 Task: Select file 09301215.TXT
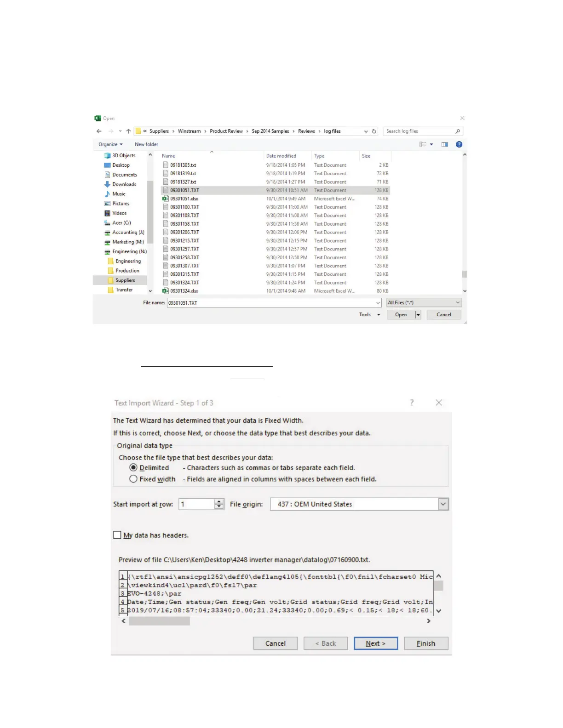click(x=276, y=241)
